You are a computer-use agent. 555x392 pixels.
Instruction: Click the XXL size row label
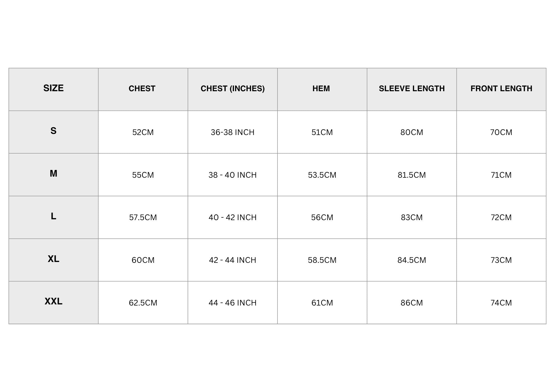[x=54, y=301]
